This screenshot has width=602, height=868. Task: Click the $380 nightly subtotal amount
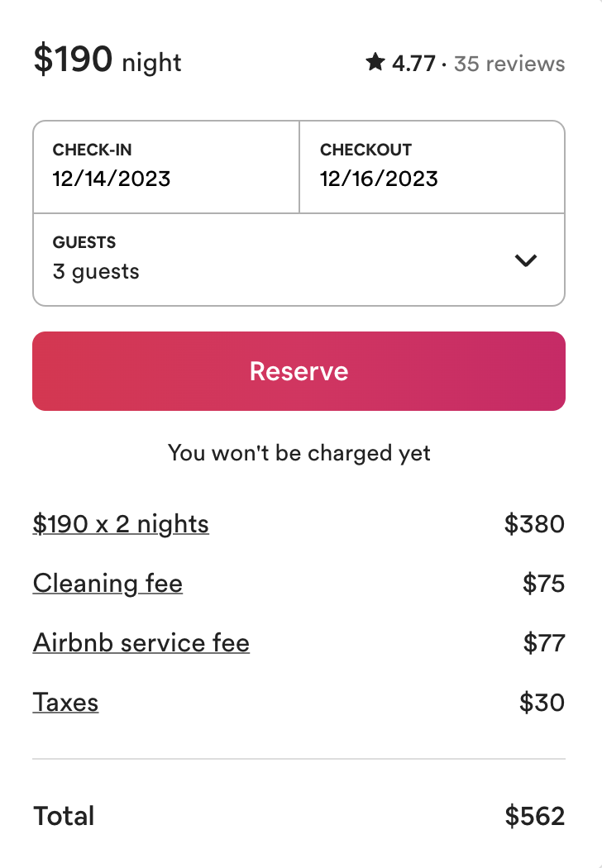pyautogui.click(x=534, y=524)
